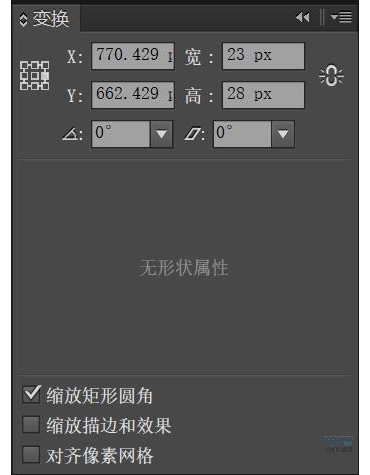Click the panel cycle arrows beside 变换

[x=23, y=19]
